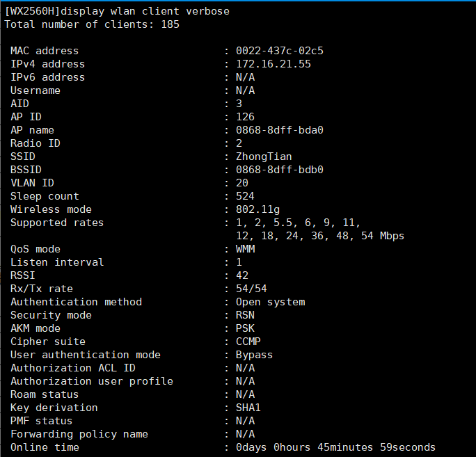Click the BSSID value 0868-8dff-bdb0
The image size is (476, 457).
click(279, 170)
